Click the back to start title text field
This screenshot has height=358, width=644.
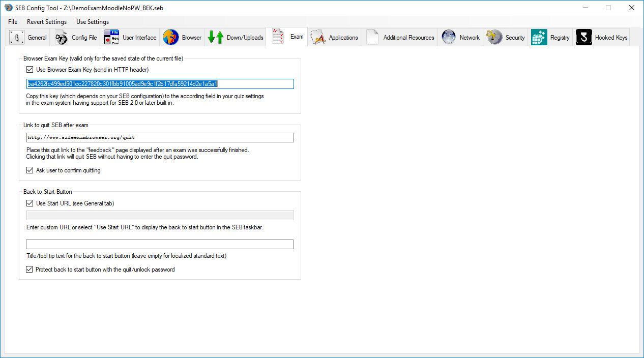pyautogui.click(x=160, y=245)
